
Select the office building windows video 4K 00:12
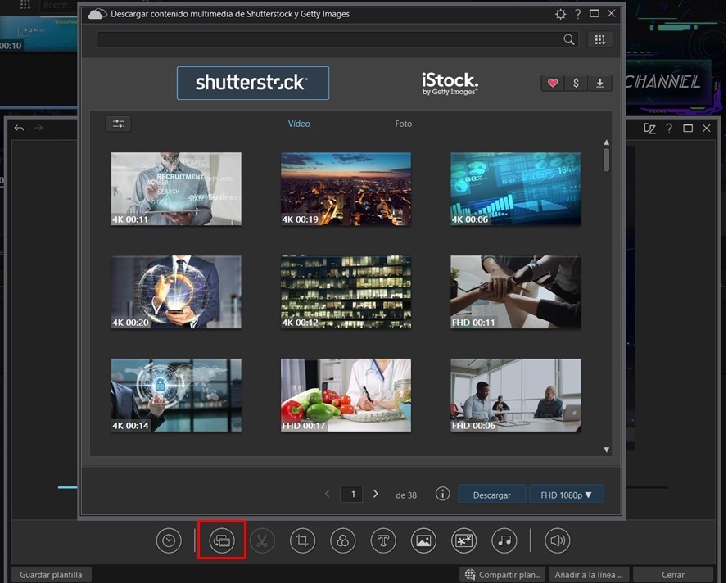pos(346,292)
